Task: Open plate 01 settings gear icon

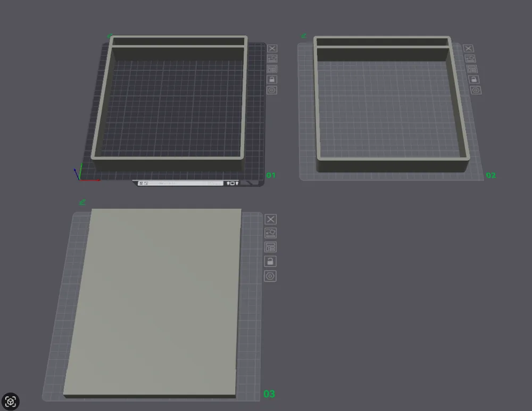Action: coord(272,90)
